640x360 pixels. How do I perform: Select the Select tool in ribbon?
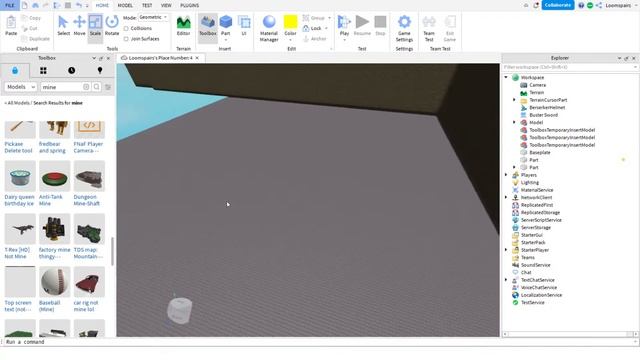pos(63,25)
